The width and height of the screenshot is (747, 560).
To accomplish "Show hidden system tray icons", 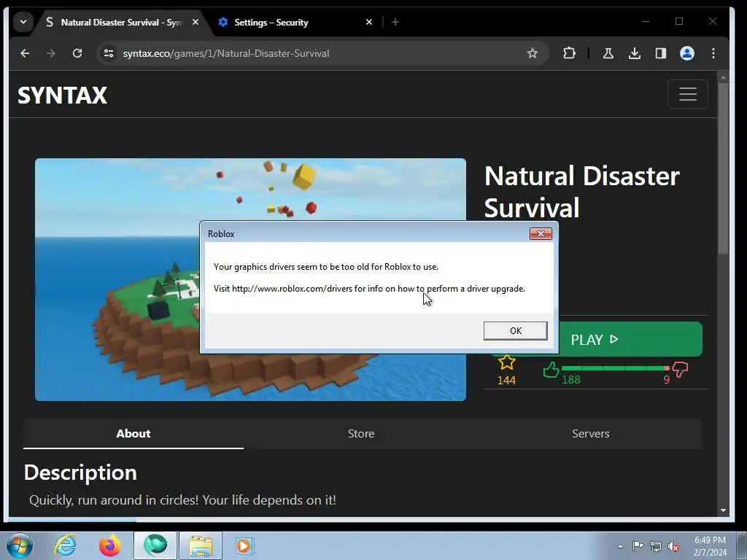I will coord(620,546).
